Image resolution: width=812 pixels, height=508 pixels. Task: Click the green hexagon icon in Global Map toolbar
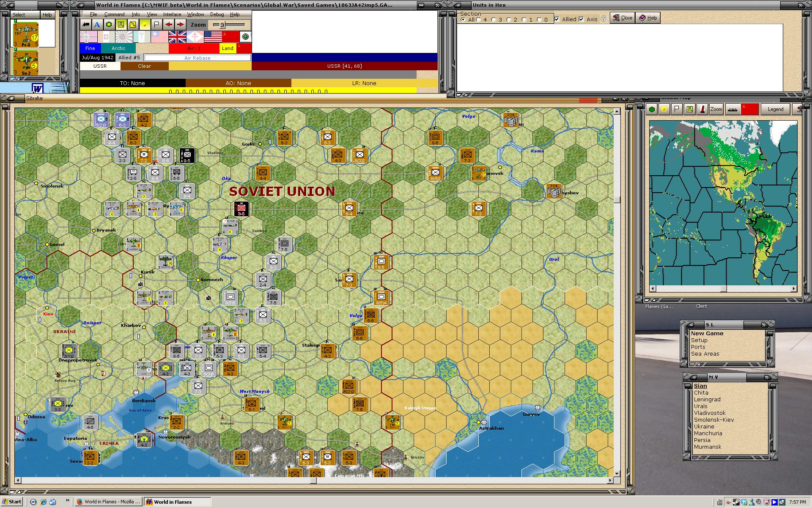(652, 109)
